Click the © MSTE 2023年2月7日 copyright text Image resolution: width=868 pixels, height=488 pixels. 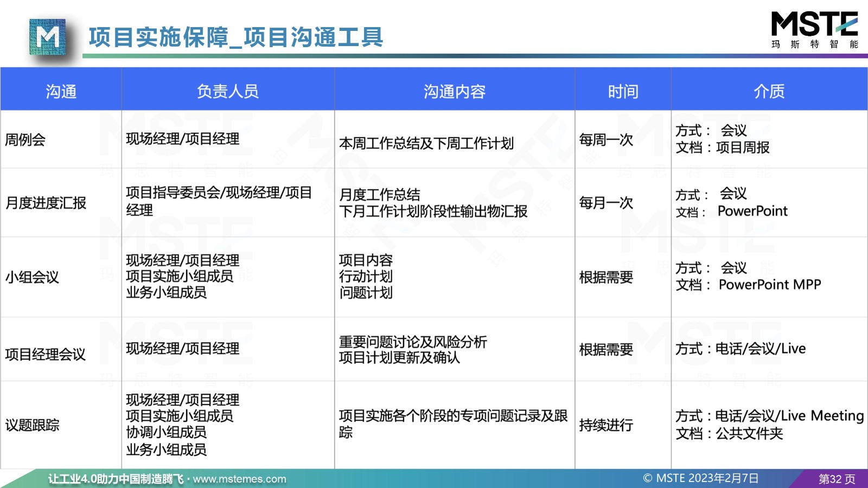click(700, 478)
